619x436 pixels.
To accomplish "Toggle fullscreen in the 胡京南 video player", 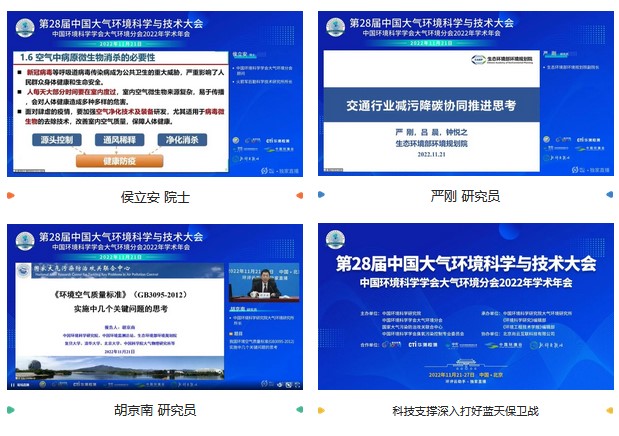I will [x=297, y=385].
